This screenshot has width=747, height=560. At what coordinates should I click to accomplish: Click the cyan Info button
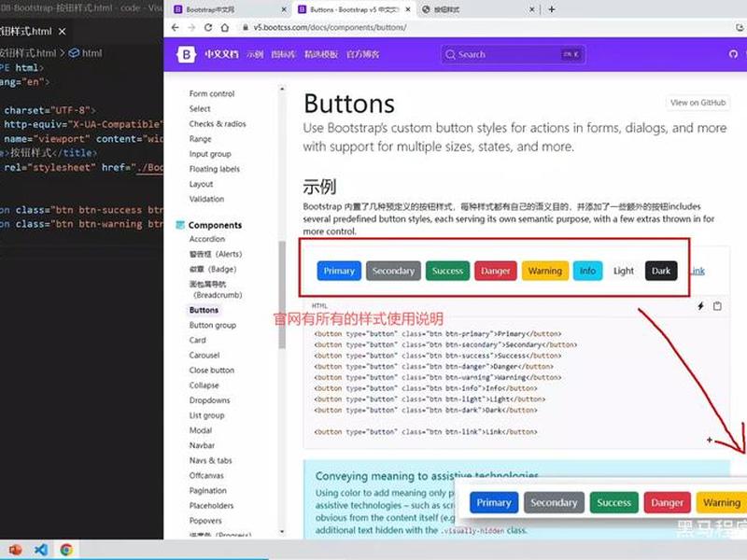(587, 271)
